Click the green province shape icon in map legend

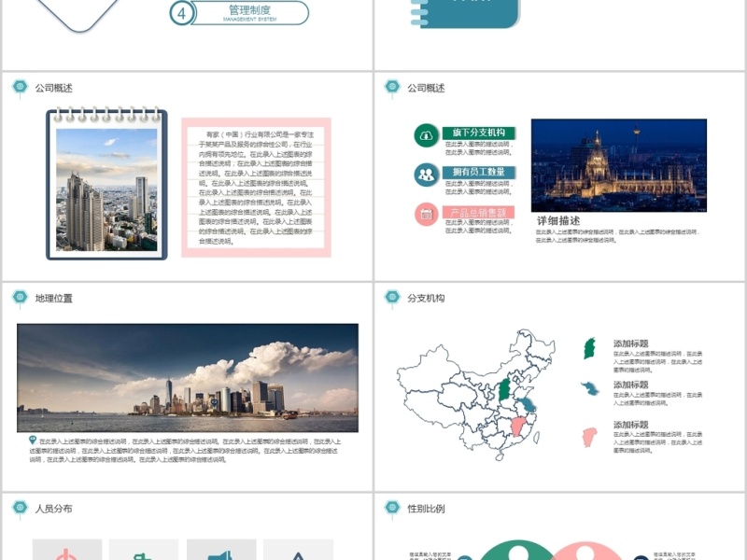tap(589, 349)
